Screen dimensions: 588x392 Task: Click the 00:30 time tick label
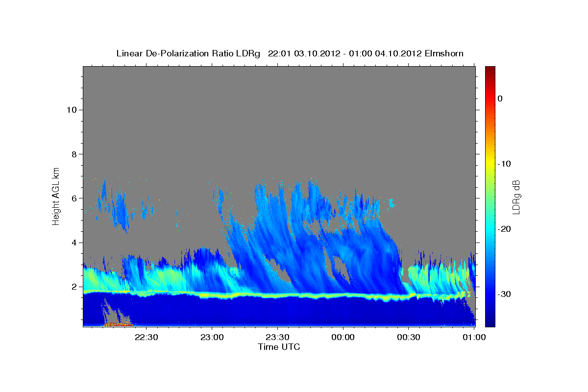pyautogui.click(x=409, y=337)
